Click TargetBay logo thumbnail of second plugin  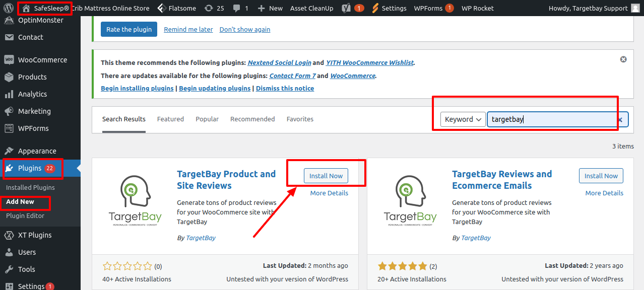(x=410, y=200)
